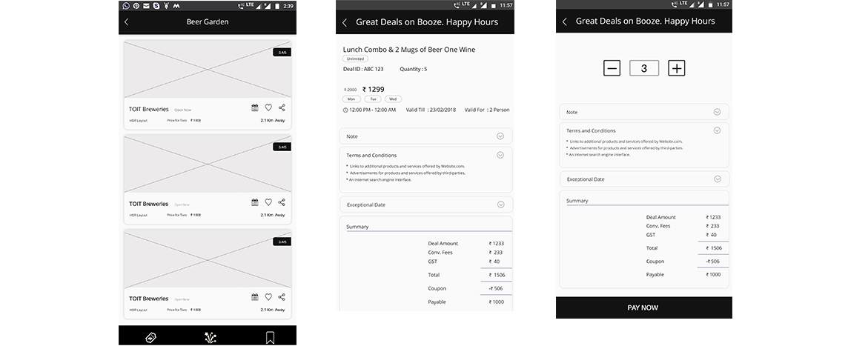Expand Note section below the Lunch Combo deal
The image size is (868, 346).
tap(500, 136)
